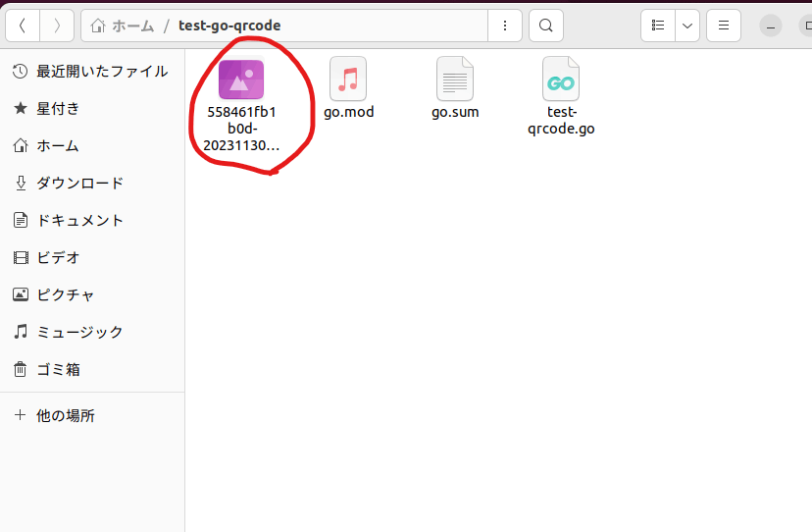Select the go.mod file icon

[x=348, y=79]
